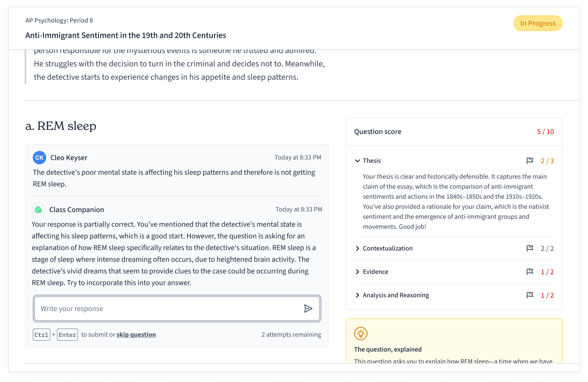Click the 'a. REM sleep' heading
588x382 pixels.
point(61,126)
